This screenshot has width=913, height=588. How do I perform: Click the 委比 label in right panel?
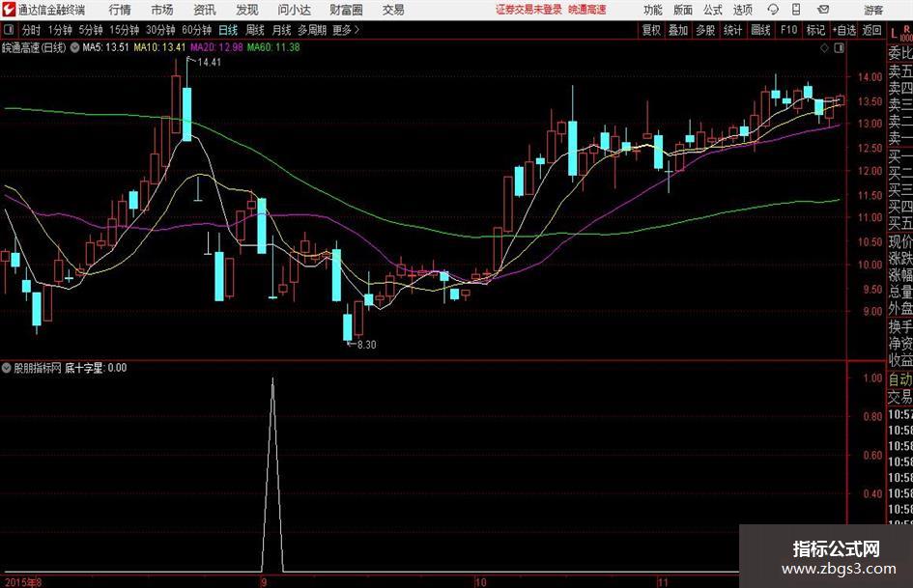pos(900,53)
